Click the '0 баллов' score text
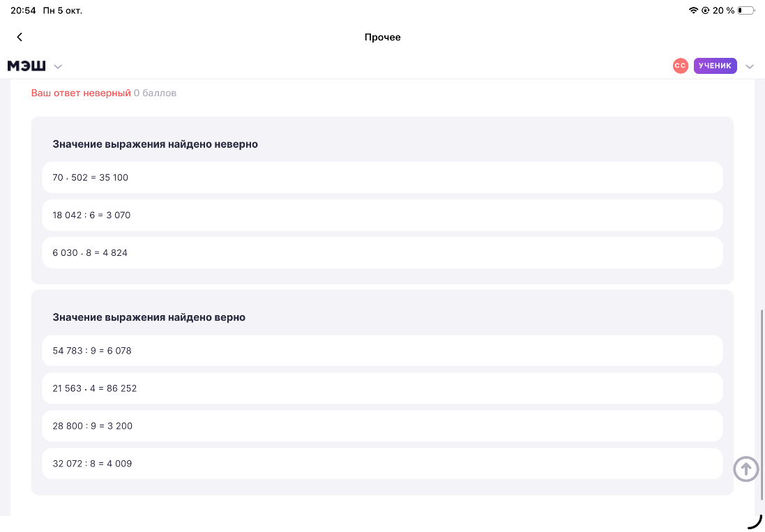The image size is (765, 532). click(155, 93)
